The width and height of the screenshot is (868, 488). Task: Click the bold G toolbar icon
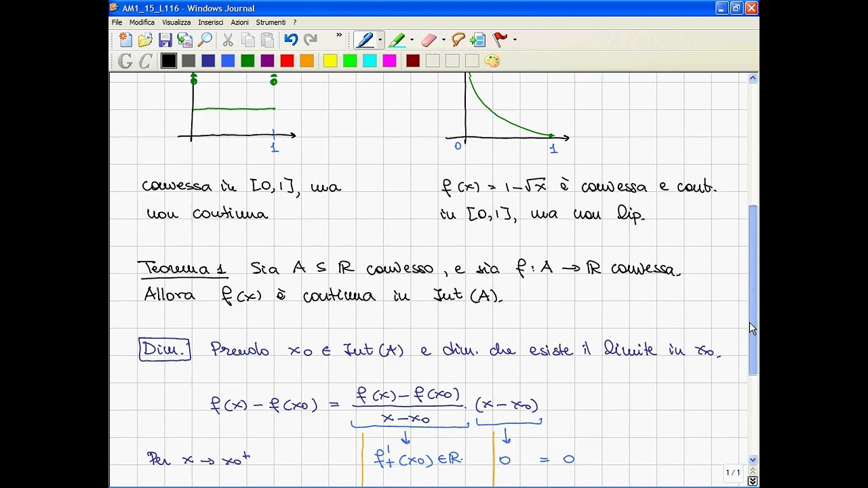tap(125, 61)
